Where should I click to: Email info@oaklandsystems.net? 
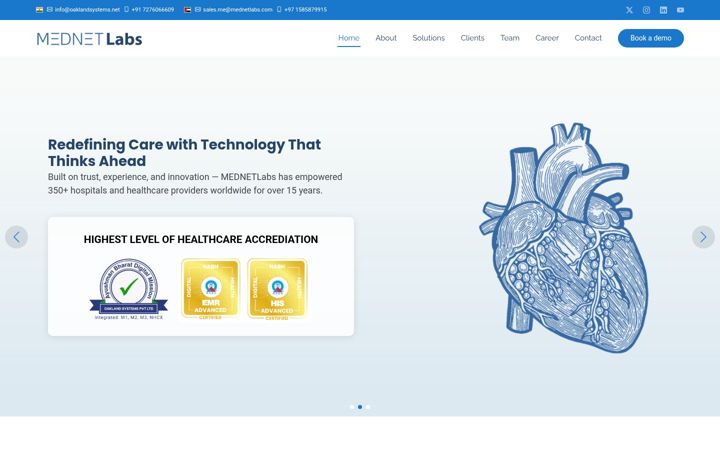pyautogui.click(x=87, y=9)
